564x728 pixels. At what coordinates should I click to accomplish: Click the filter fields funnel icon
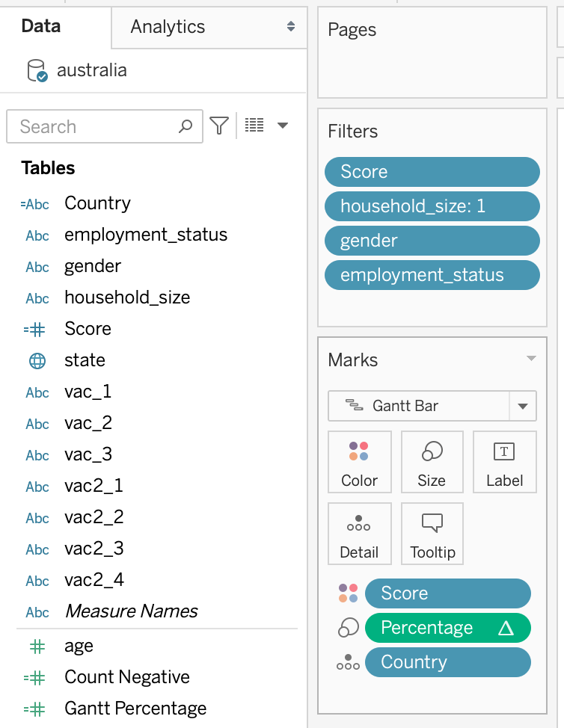click(219, 126)
